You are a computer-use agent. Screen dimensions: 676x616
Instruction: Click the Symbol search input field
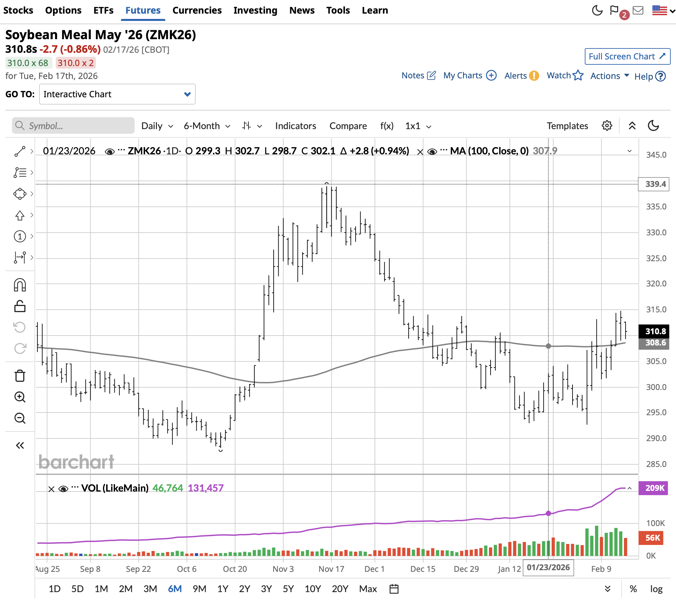point(74,126)
